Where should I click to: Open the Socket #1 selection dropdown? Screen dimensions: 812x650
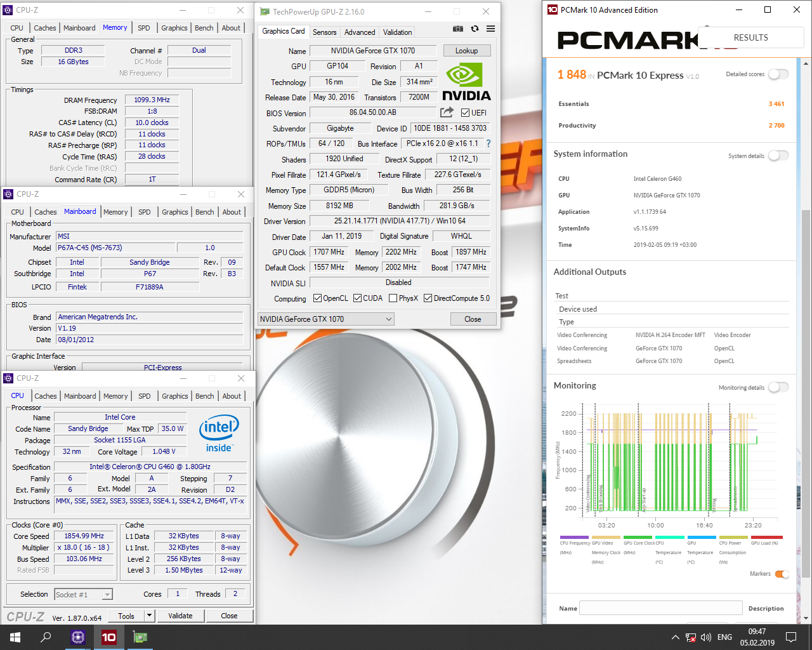point(83,594)
